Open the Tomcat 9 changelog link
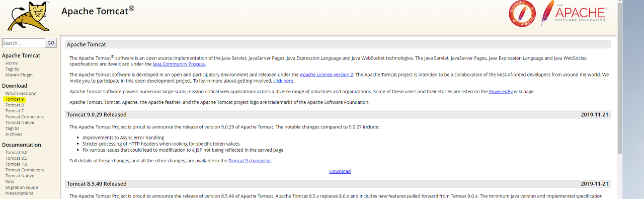The width and height of the screenshot is (644, 199). (250, 161)
